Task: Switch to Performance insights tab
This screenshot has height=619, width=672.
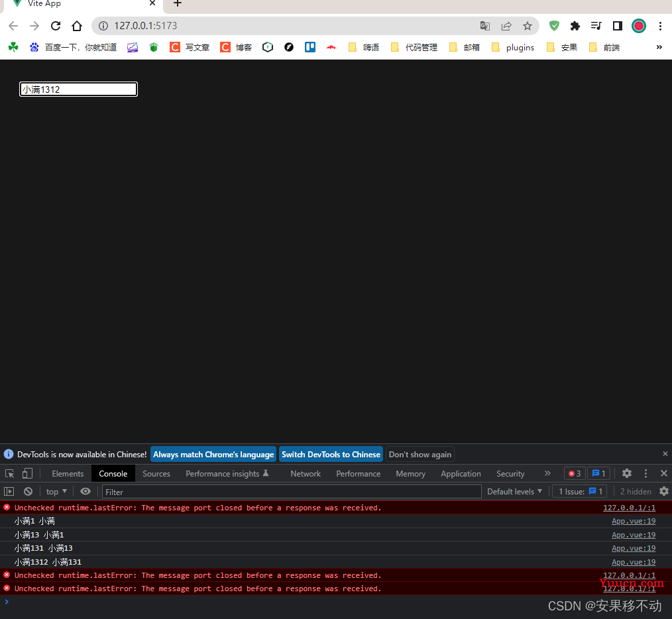Action: tap(227, 474)
